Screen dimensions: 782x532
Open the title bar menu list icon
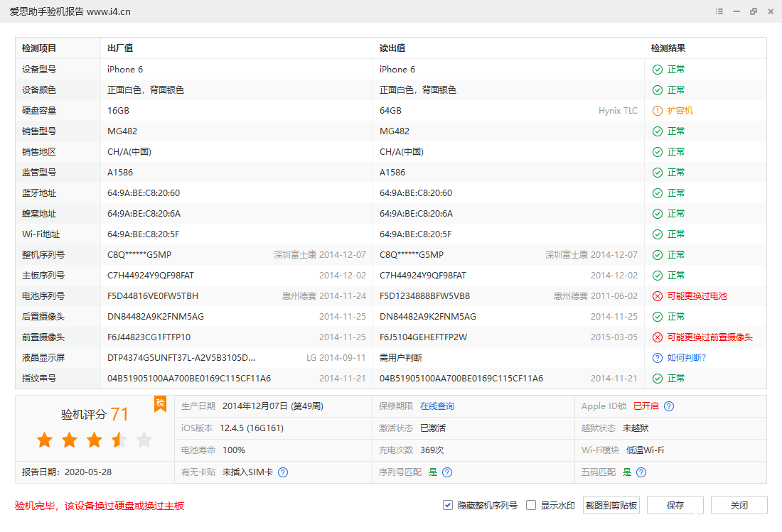tap(719, 11)
